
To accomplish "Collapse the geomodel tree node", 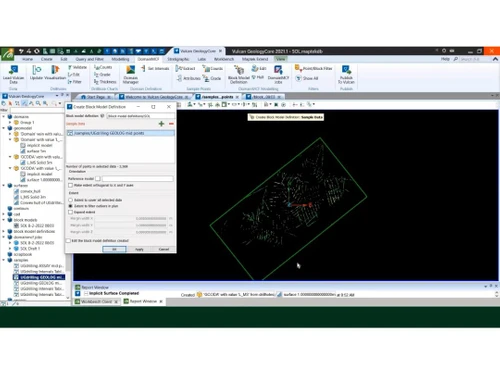I will 4,128.
